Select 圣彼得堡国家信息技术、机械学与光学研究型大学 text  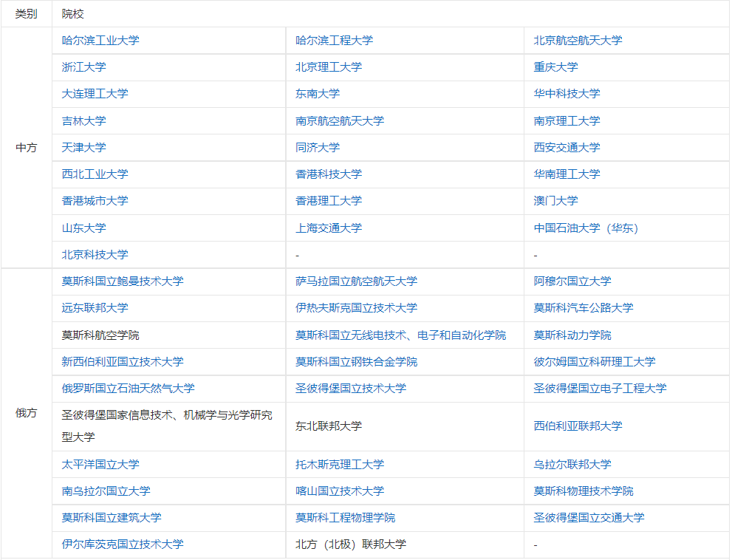tap(167, 426)
